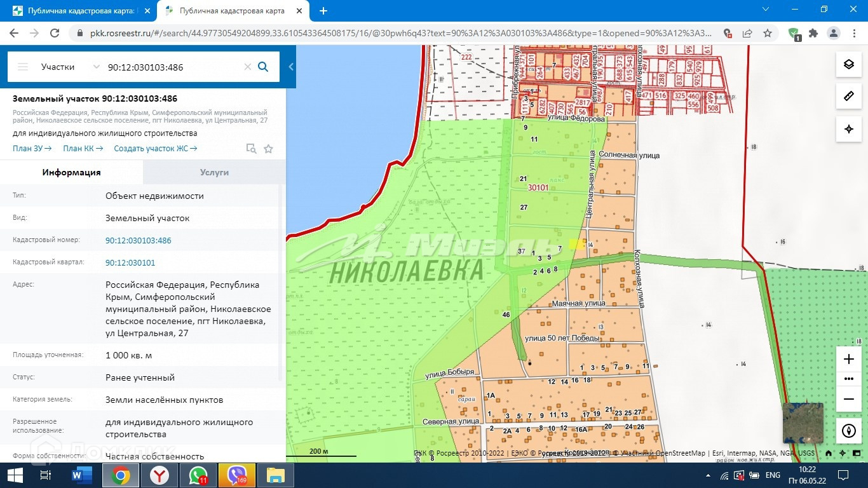Screen dimensions: 868x488
Task: Switch to the Услуги tab
Action: click(x=214, y=172)
